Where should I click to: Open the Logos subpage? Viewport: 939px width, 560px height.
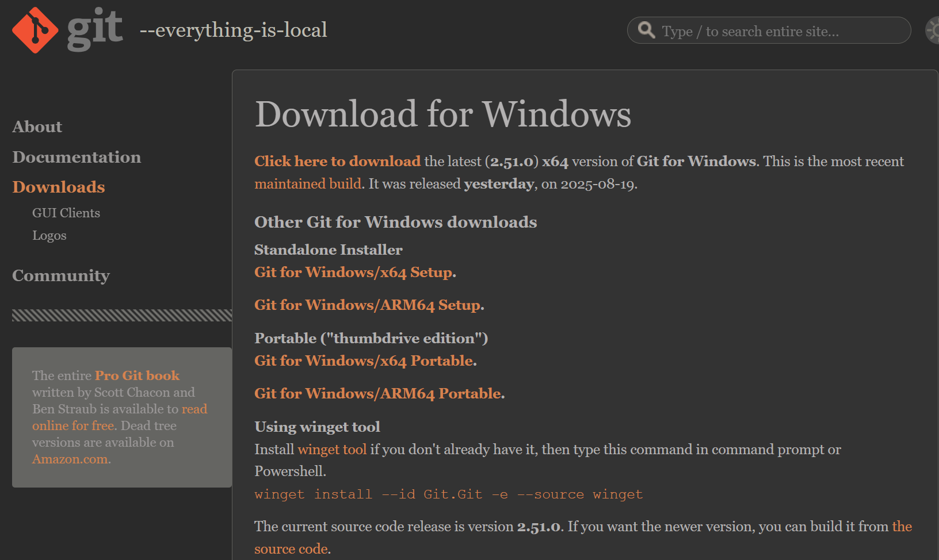49,236
